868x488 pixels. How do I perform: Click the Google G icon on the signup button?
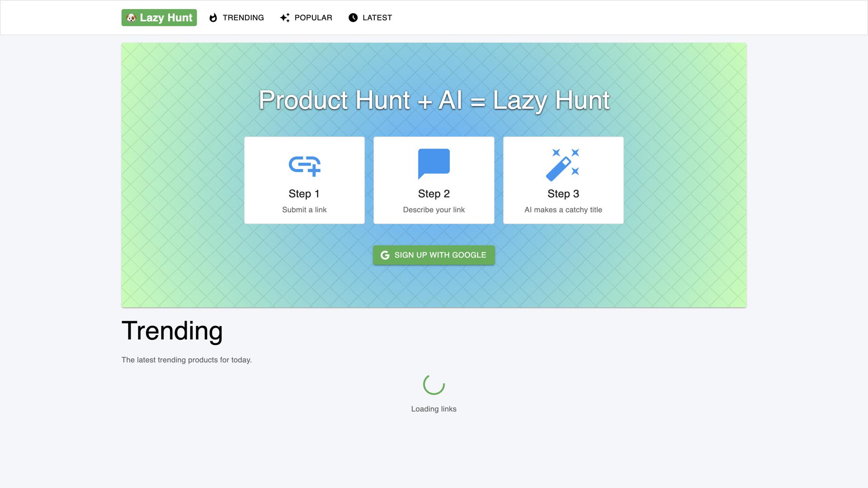385,255
